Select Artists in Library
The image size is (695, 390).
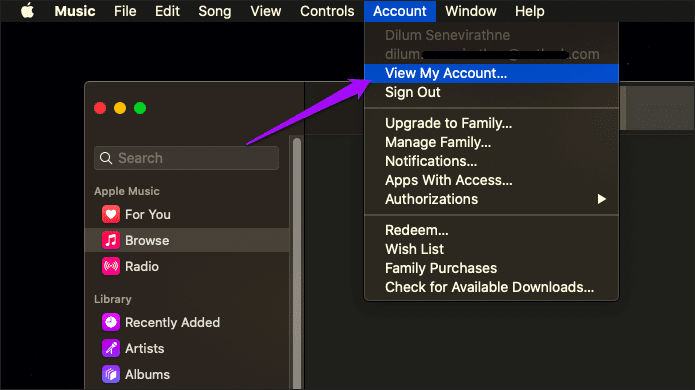pos(187,348)
